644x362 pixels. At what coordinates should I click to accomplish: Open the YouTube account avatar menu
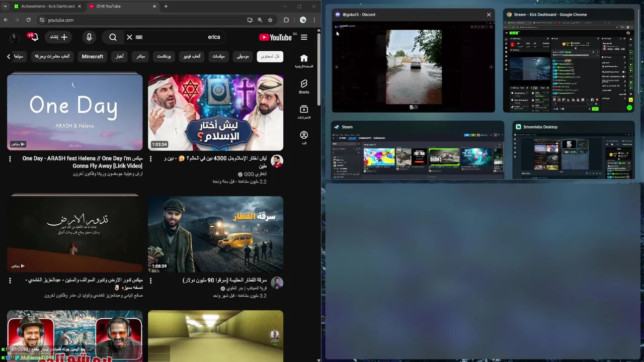point(14,37)
